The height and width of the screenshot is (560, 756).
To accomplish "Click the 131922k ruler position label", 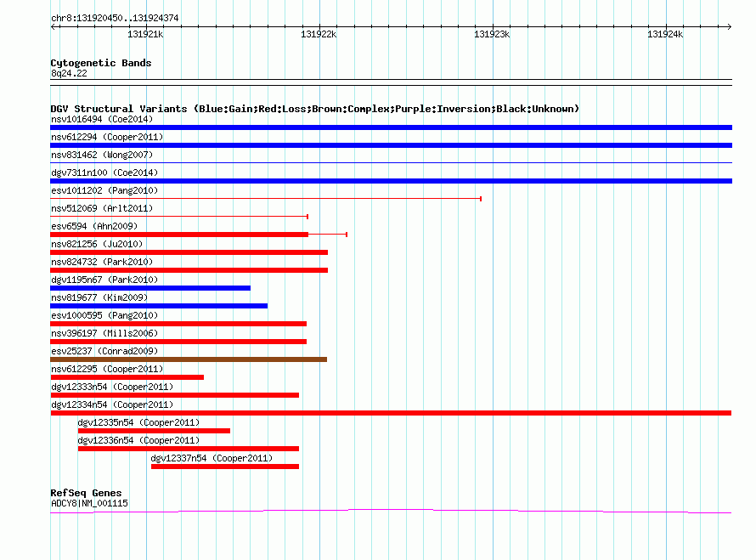I will (x=319, y=34).
